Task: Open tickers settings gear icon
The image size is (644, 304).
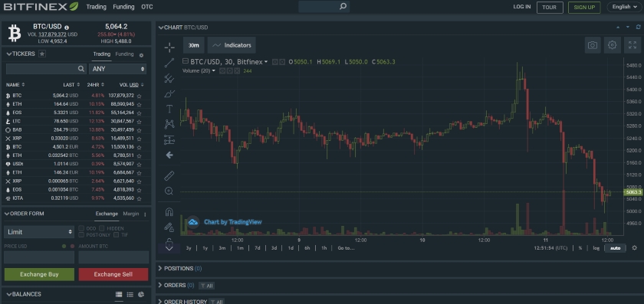Action: click(x=141, y=55)
